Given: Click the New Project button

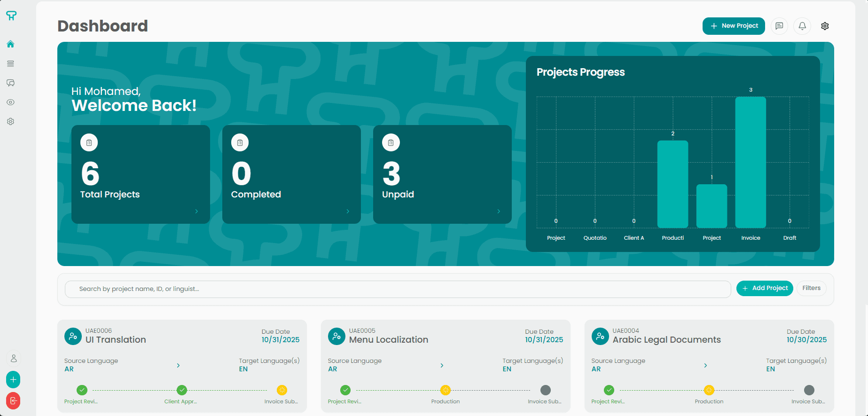Looking at the screenshot, I should [734, 26].
